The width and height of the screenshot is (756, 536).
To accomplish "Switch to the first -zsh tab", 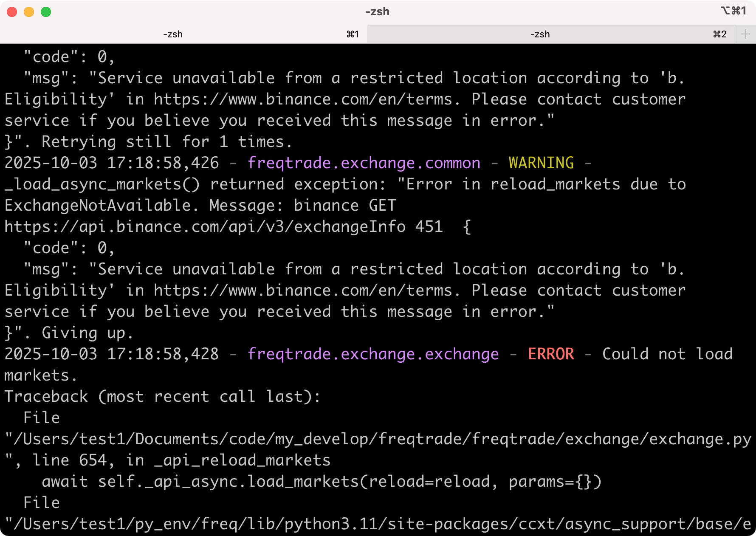I will pyautogui.click(x=183, y=34).
